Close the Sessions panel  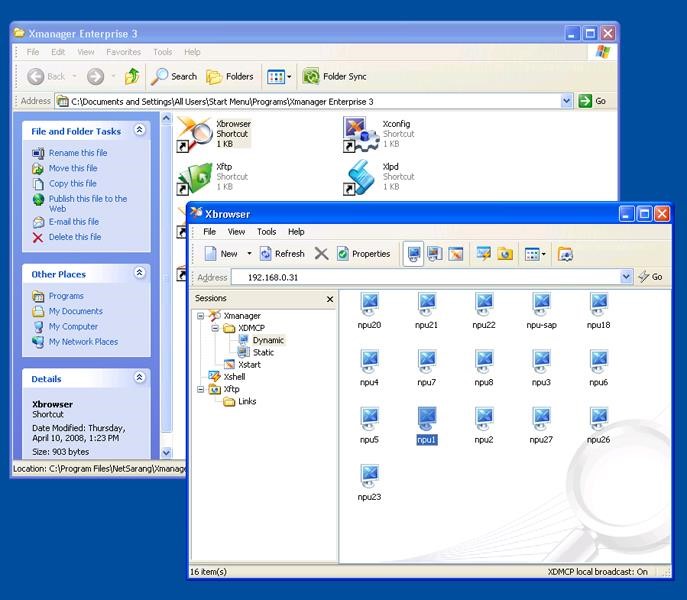[x=330, y=299]
